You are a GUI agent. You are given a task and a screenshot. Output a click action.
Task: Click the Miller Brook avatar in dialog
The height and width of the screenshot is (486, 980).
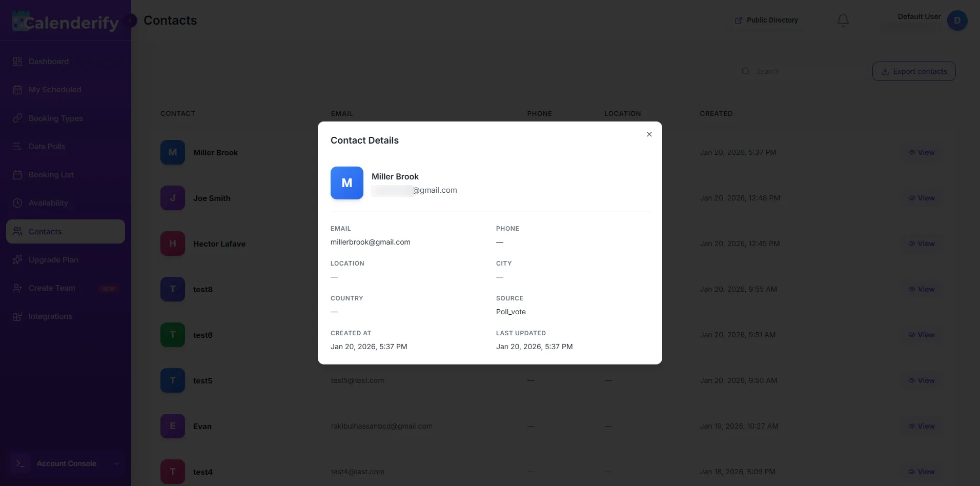347,183
